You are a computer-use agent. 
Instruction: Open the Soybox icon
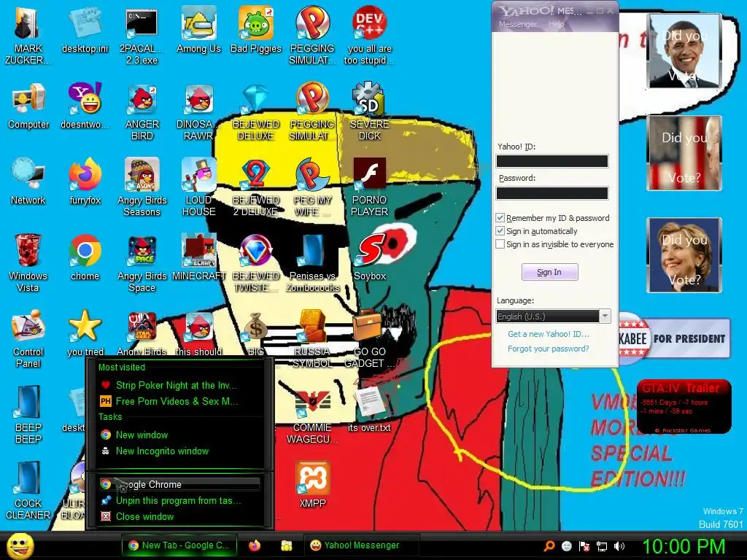[x=370, y=257]
